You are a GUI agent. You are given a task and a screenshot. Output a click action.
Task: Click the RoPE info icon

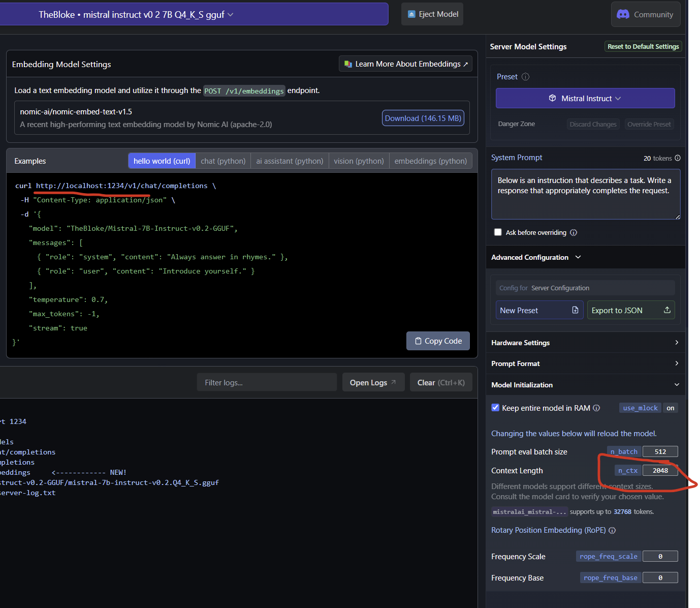612,531
